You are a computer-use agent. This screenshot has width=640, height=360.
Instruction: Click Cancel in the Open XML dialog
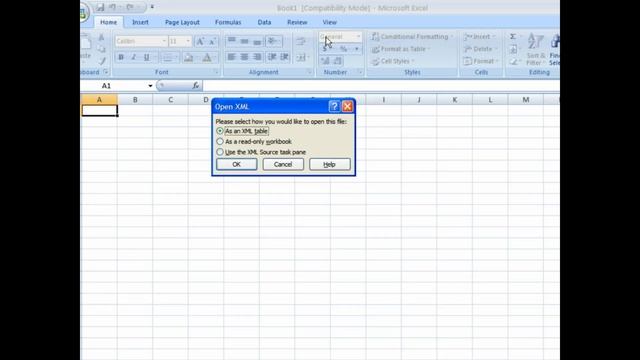pyautogui.click(x=283, y=164)
